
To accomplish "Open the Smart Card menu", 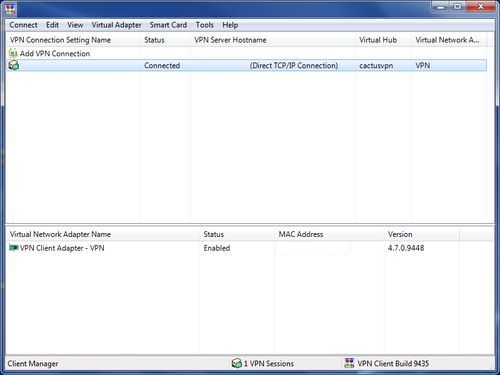I will pos(168,25).
